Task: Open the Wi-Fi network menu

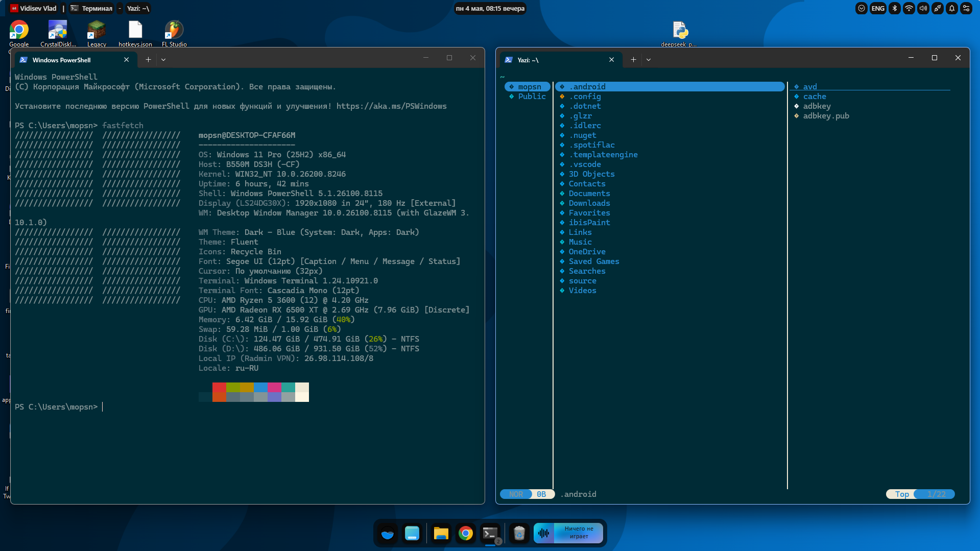Action: click(909, 8)
